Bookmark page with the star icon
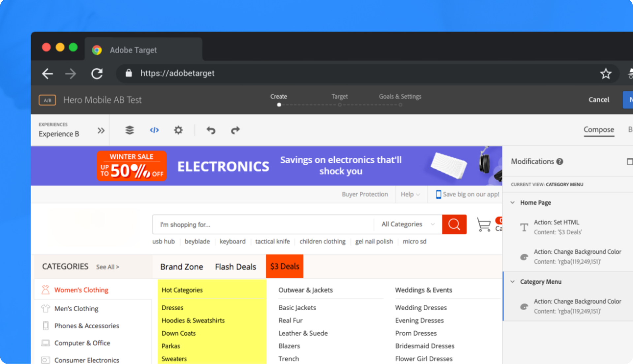Screen dimensions: 633x364 tap(606, 73)
